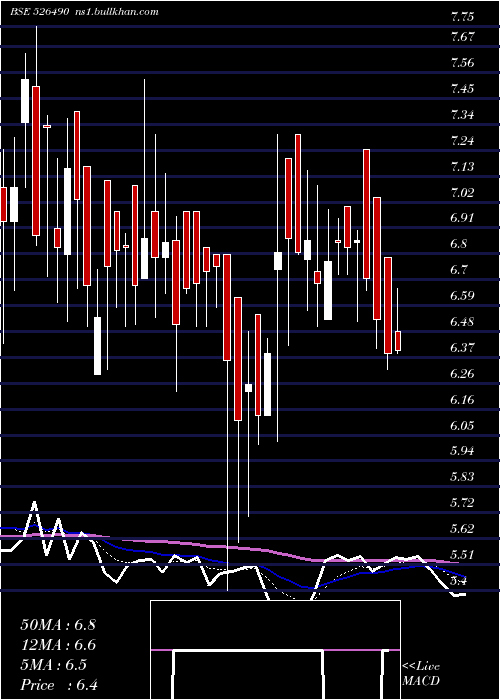The height and width of the screenshot is (700, 500).
Task: Click the 5MA : 6.5 readout
Action: 54,665
